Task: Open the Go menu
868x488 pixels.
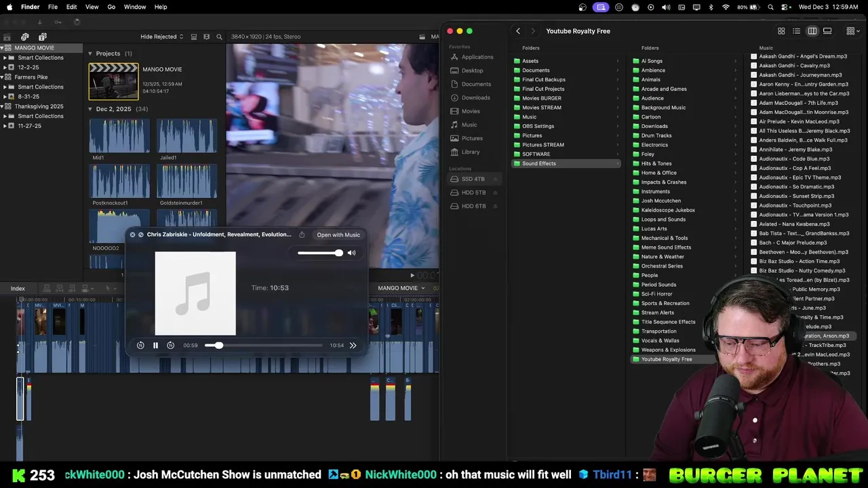Action: [111, 7]
